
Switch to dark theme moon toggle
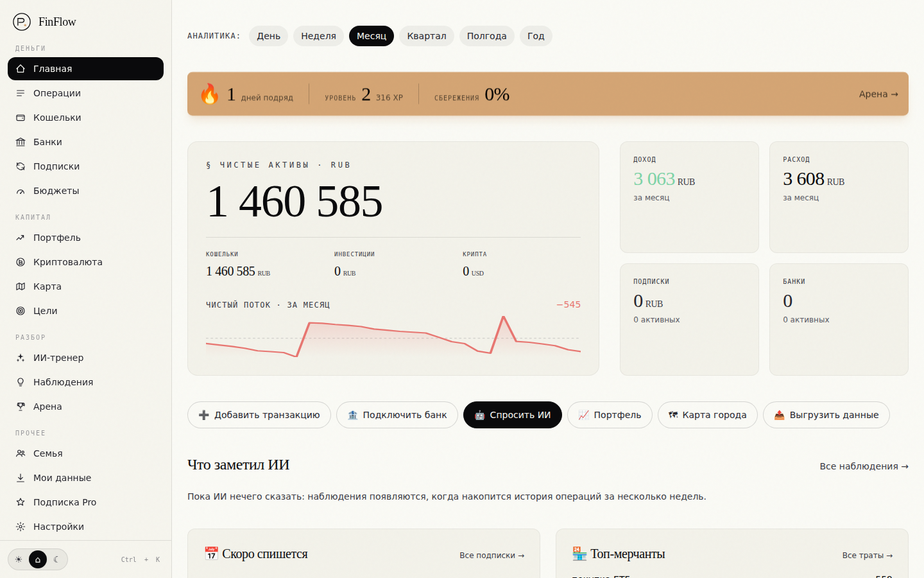(56, 559)
